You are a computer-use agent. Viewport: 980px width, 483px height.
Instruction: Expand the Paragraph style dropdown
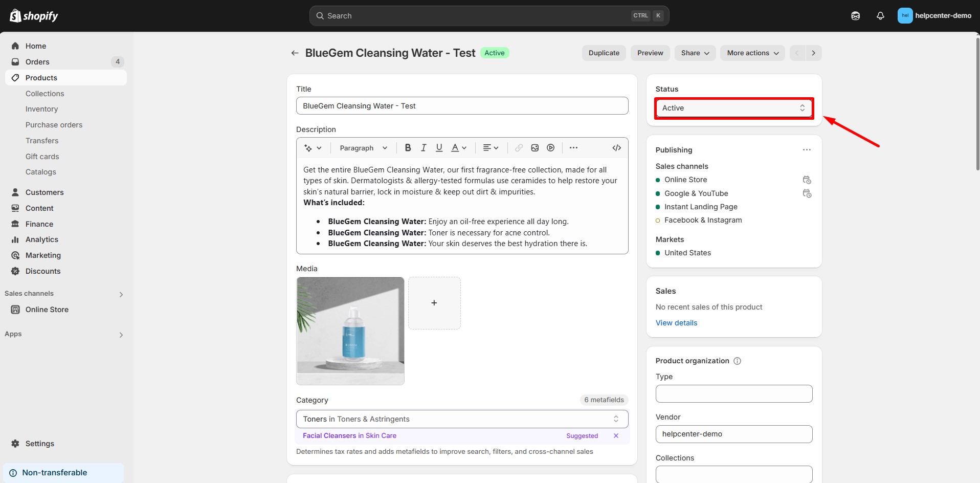pos(363,148)
